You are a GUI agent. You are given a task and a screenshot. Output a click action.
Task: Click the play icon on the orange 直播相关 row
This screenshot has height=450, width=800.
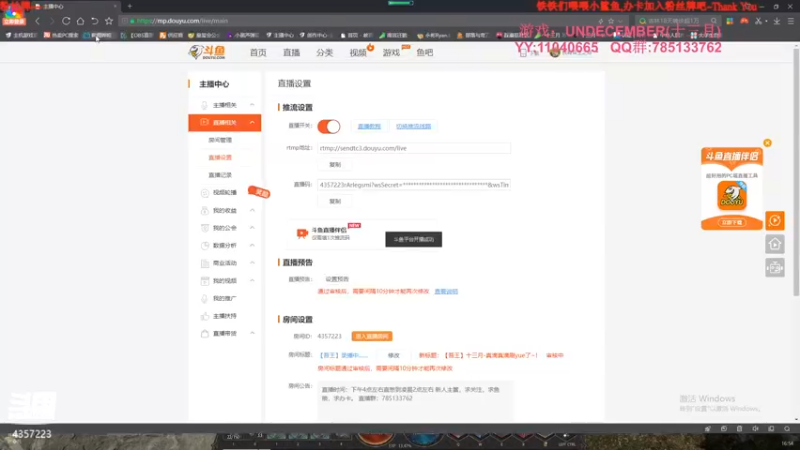pos(204,122)
